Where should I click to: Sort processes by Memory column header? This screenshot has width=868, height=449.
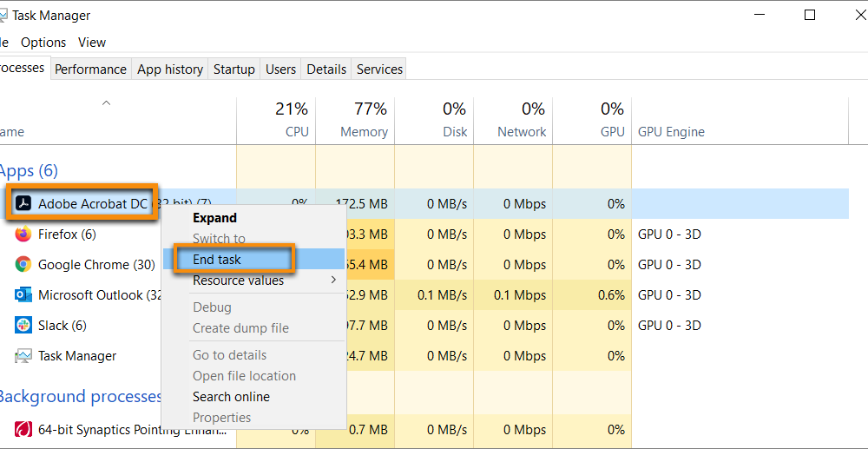364,132
